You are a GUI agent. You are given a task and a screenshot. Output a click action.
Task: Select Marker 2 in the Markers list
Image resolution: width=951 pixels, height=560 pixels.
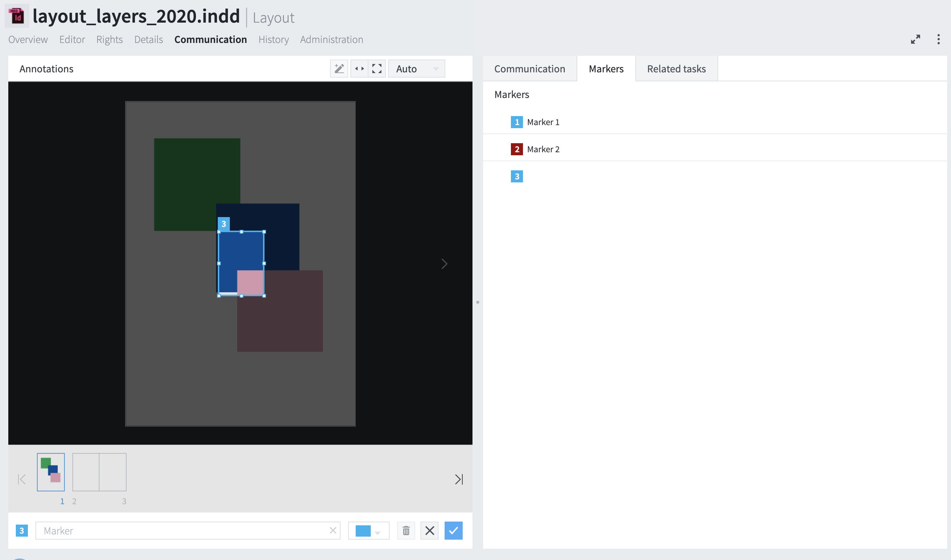[x=543, y=149]
